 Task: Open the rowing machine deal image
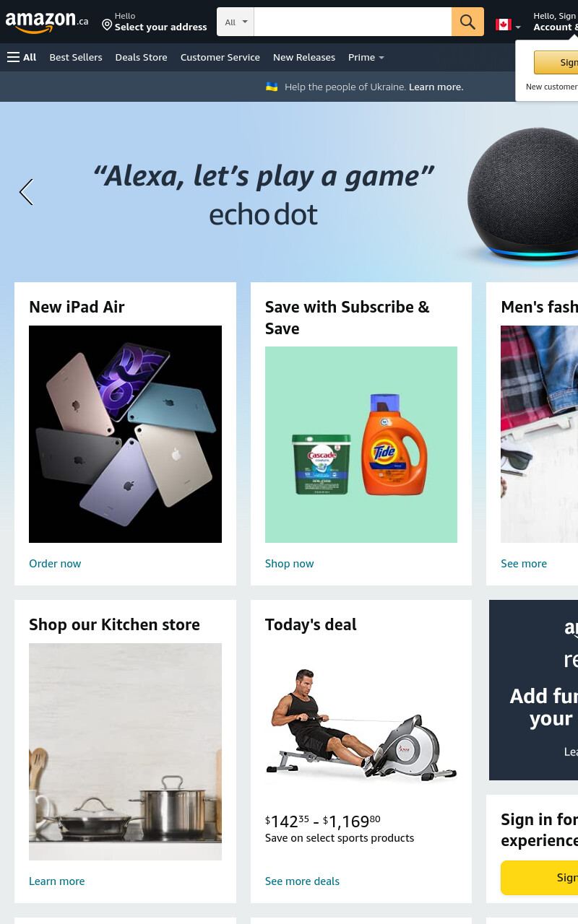pos(361,724)
